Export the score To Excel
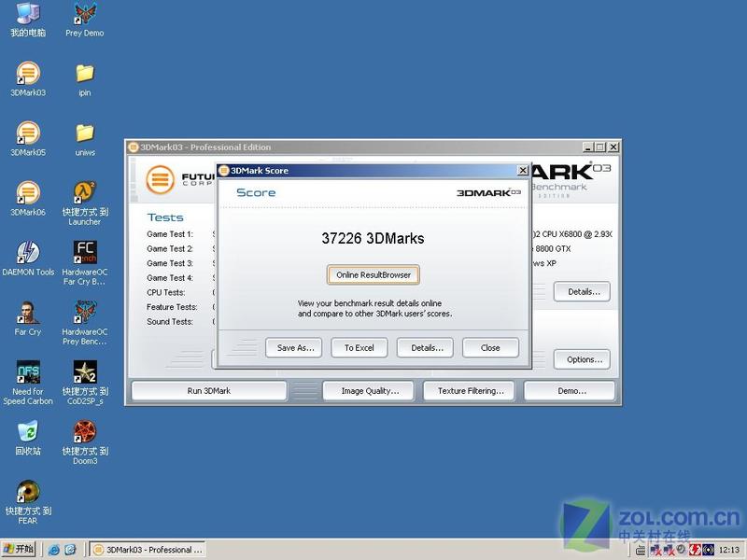The image size is (747, 560). click(x=359, y=347)
